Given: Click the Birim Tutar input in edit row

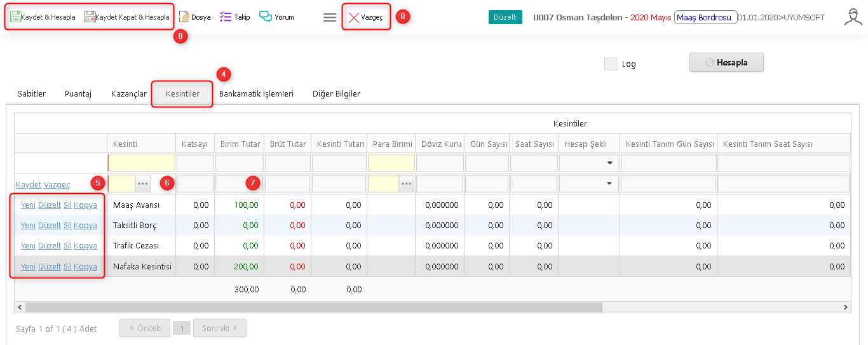Looking at the screenshot, I should pyautogui.click(x=239, y=184).
